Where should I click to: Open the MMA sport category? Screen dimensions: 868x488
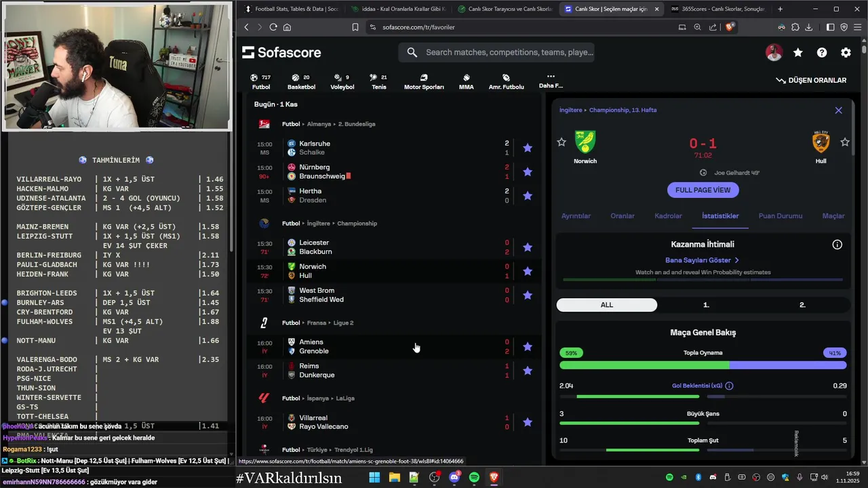tap(466, 82)
